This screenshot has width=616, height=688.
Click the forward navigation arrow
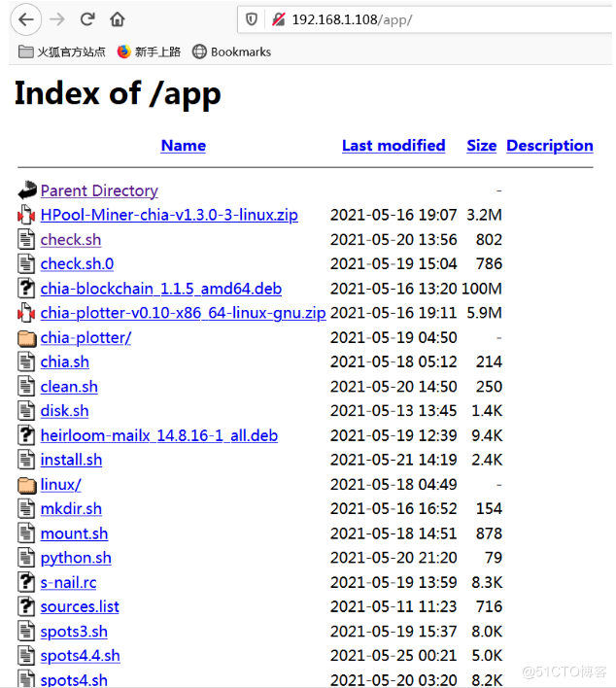pyautogui.click(x=56, y=19)
